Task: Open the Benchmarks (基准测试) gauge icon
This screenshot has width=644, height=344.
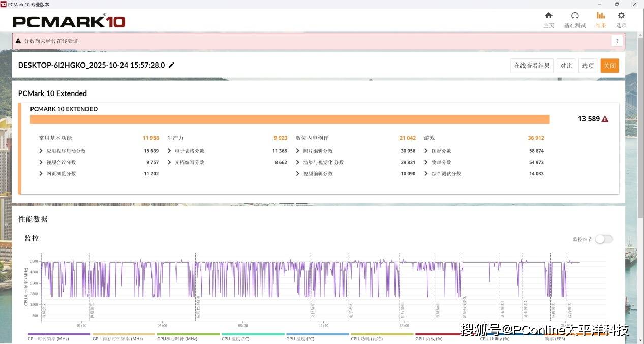Action: tap(575, 16)
